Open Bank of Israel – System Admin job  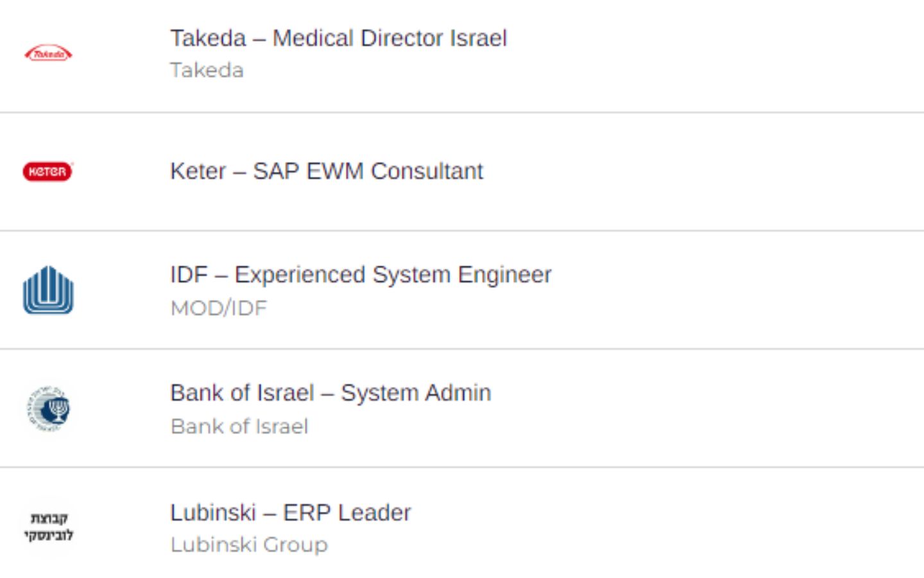tap(330, 393)
